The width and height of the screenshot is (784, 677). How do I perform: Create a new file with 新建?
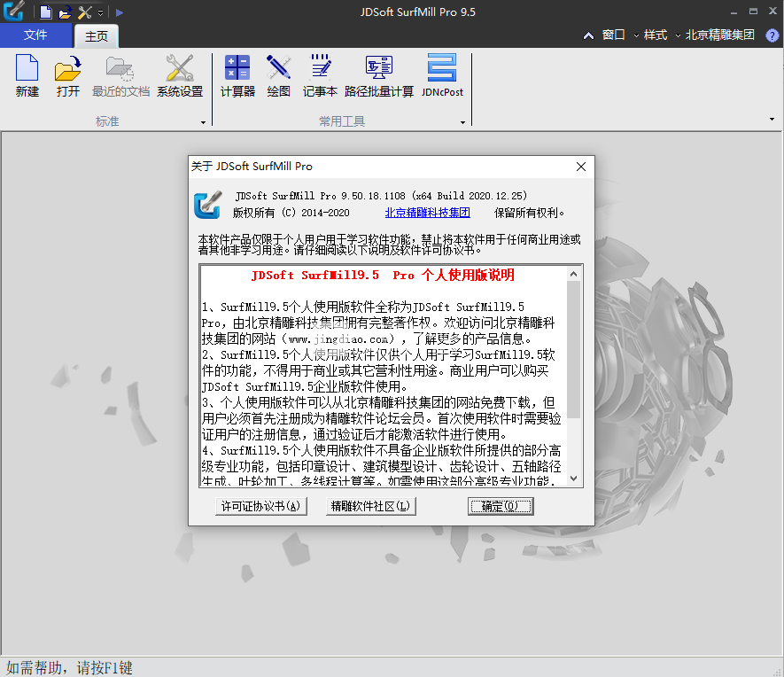[x=27, y=76]
